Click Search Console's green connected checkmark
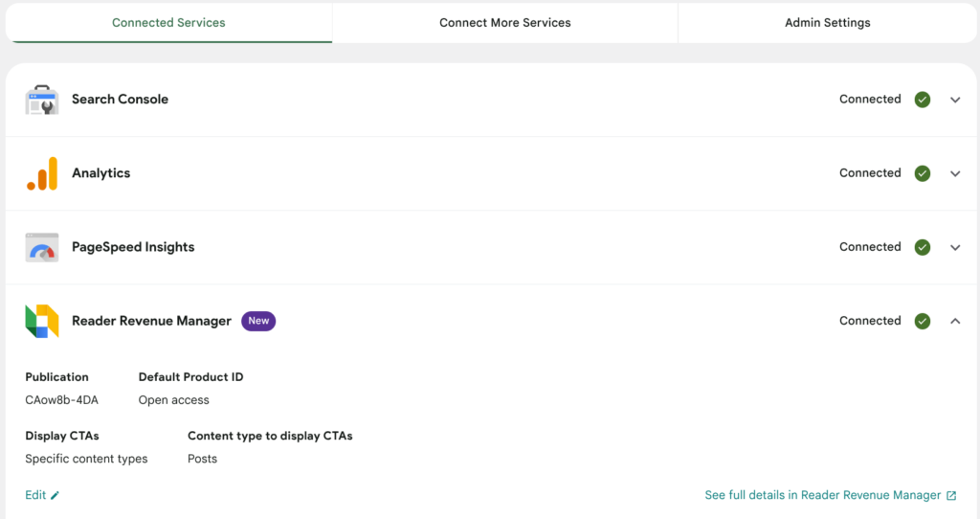Viewport: 980px width, 519px height. click(x=923, y=100)
